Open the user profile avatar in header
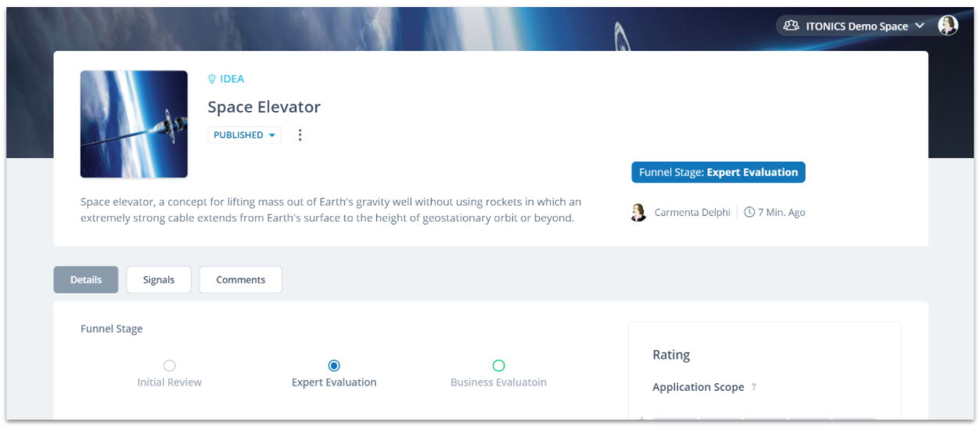 [x=948, y=26]
